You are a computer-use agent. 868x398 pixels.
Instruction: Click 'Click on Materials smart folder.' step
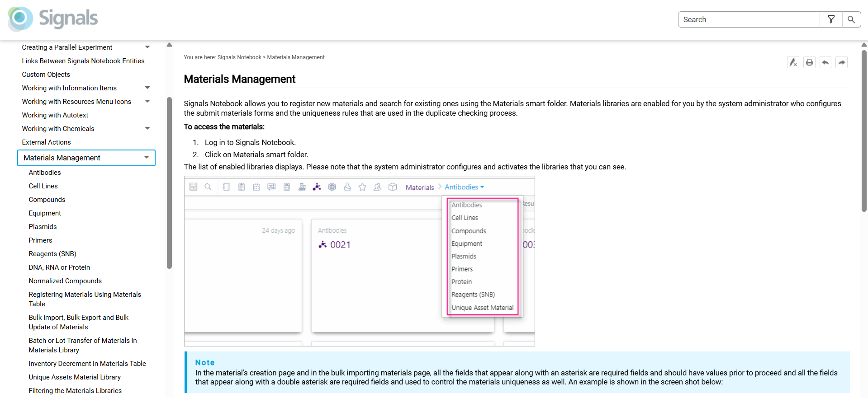click(256, 155)
